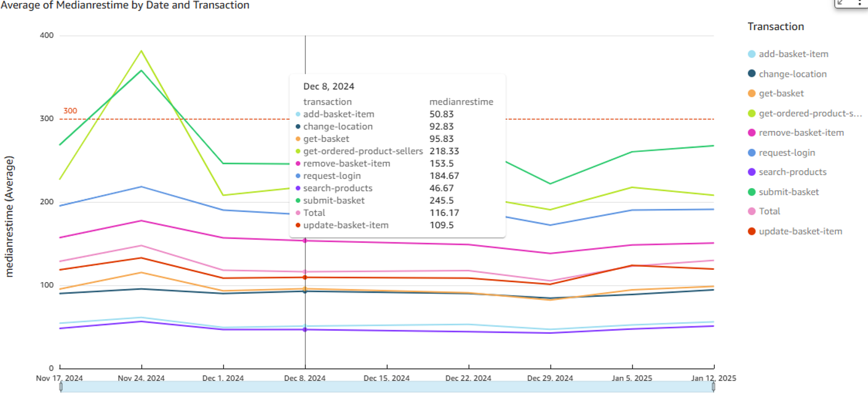The width and height of the screenshot is (868, 394).
Task: Open the three-dot visual options menu
Action: tap(859, 2)
